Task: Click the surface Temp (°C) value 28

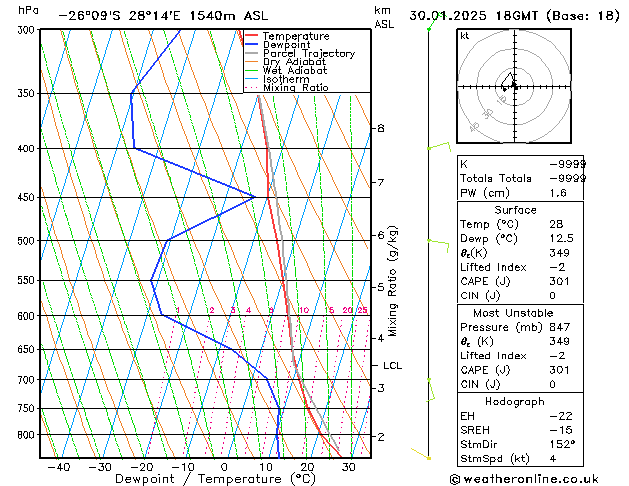Action: pyautogui.click(x=556, y=224)
